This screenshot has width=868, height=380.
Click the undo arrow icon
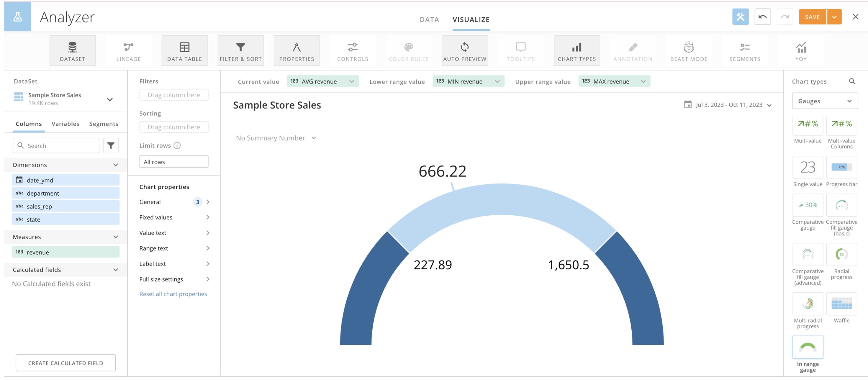point(762,17)
